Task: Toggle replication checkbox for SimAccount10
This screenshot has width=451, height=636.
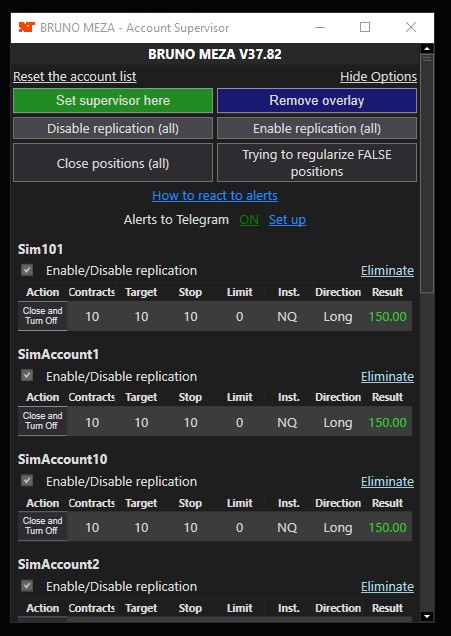Action: 27,481
